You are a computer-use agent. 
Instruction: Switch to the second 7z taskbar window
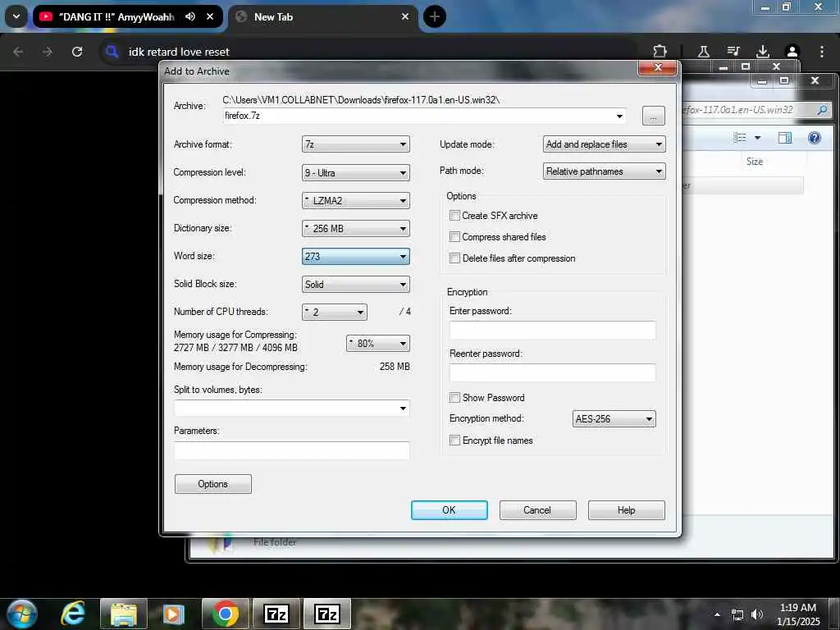326,614
